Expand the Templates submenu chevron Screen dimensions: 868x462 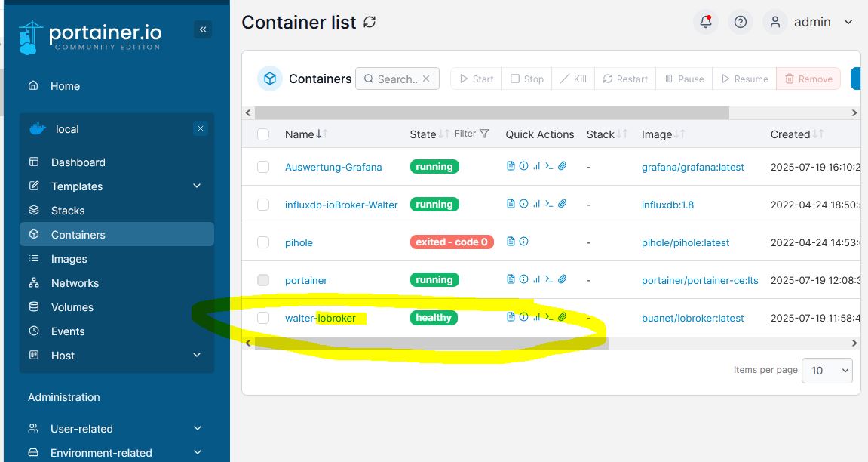(x=197, y=186)
